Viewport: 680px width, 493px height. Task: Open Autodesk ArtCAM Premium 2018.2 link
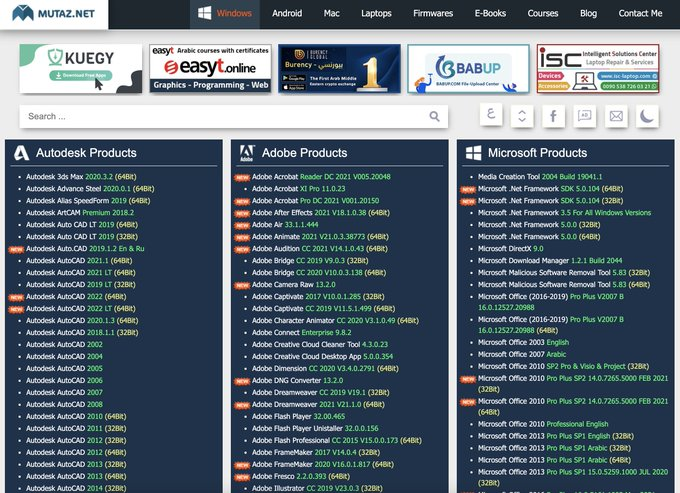click(80, 213)
